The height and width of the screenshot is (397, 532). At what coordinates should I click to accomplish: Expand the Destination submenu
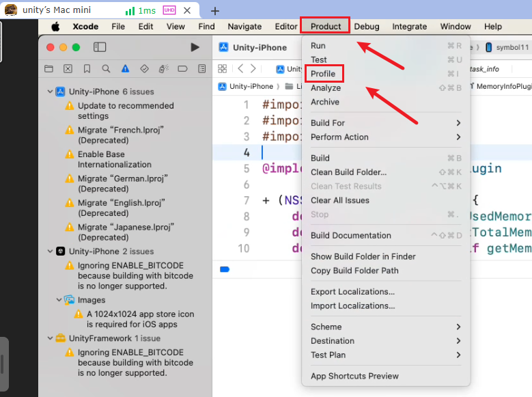pyautogui.click(x=386, y=340)
